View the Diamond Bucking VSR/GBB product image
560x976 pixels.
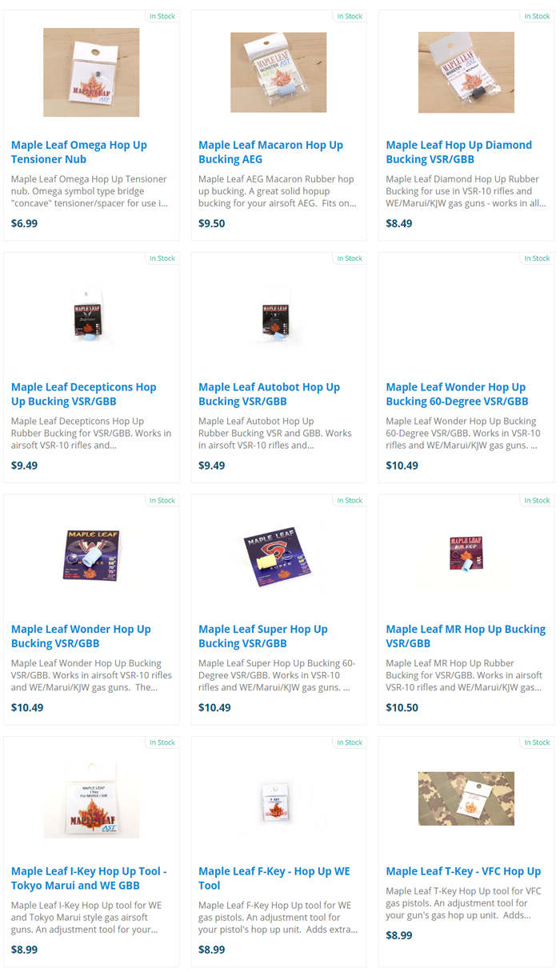(x=466, y=73)
